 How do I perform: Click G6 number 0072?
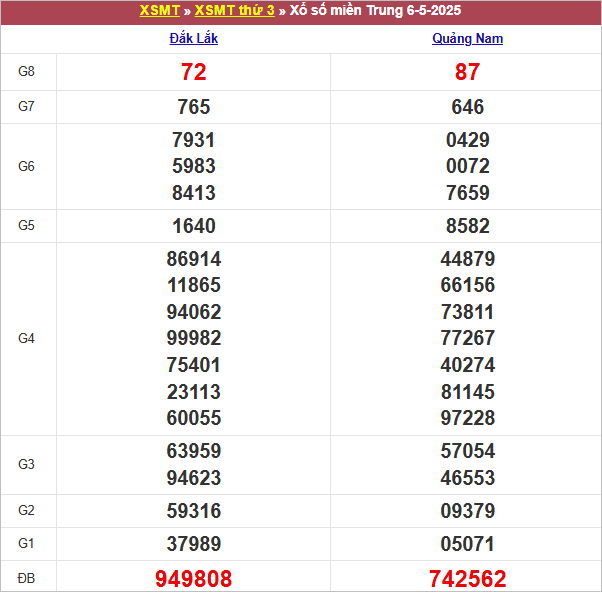pos(467,166)
